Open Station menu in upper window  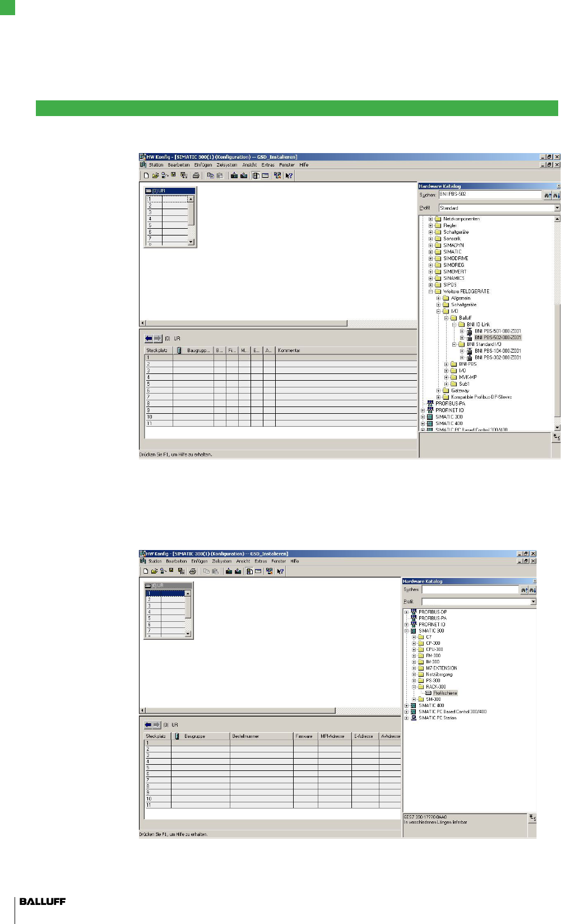[156, 165]
